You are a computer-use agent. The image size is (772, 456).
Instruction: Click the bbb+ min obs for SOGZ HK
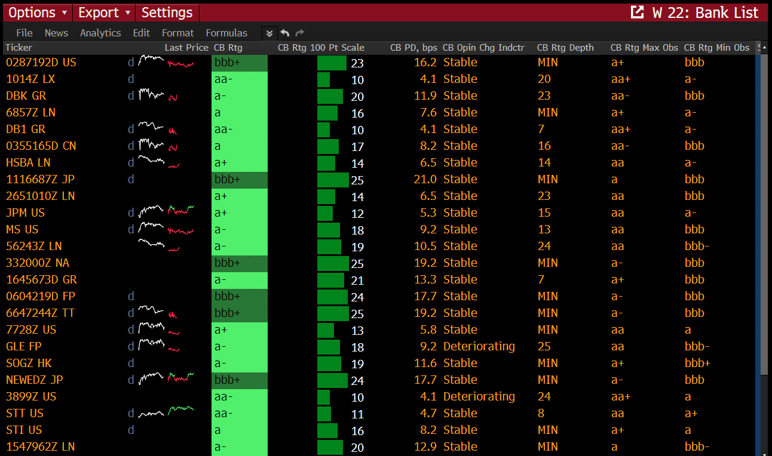[697, 363]
